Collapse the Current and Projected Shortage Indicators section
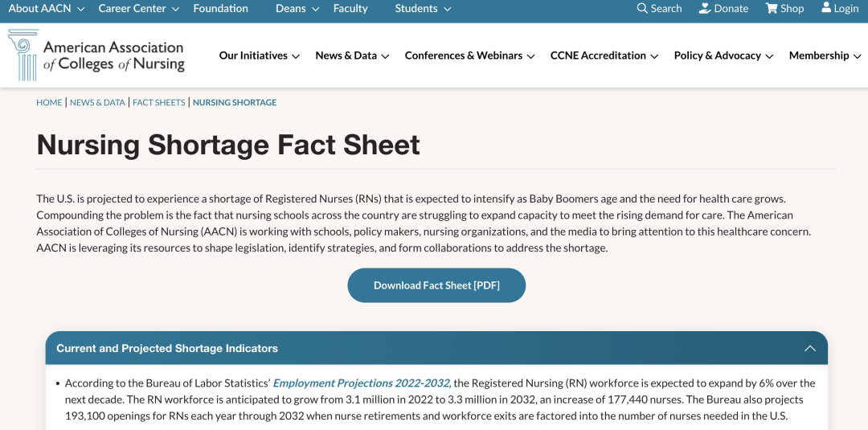868x430 pixels. (809, 348)
